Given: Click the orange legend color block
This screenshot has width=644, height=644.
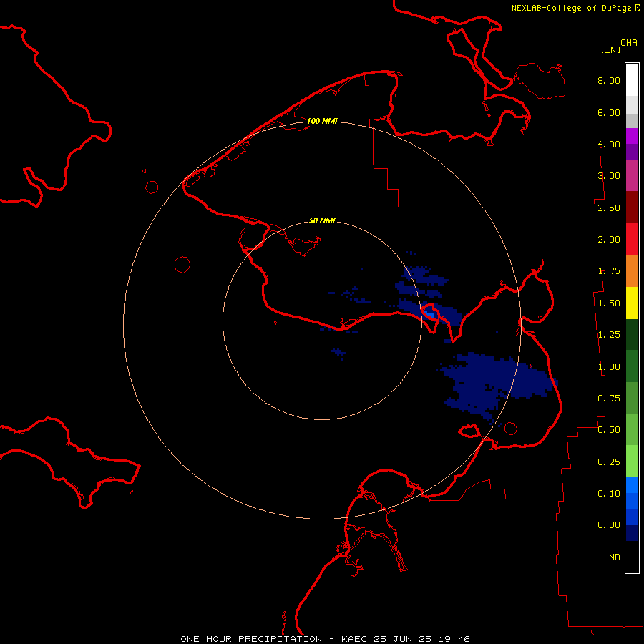Looking at the screenshot, I should (x=632, y=271).
